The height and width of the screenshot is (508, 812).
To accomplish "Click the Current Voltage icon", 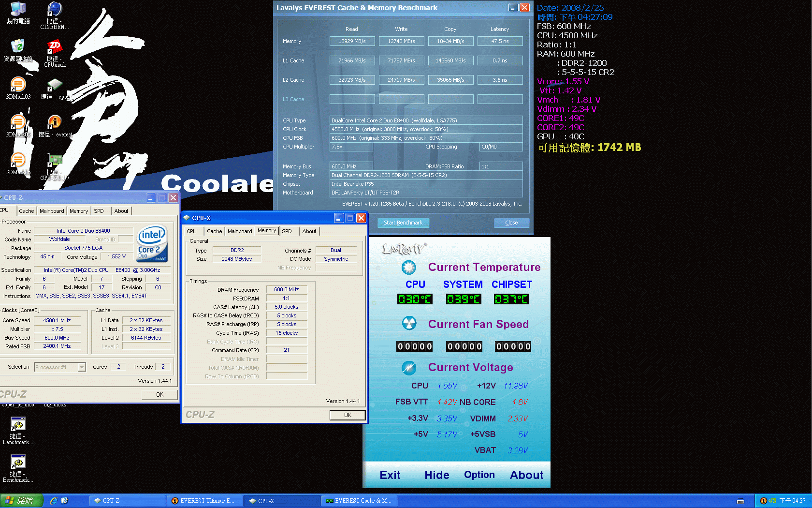I will (409, 368).
